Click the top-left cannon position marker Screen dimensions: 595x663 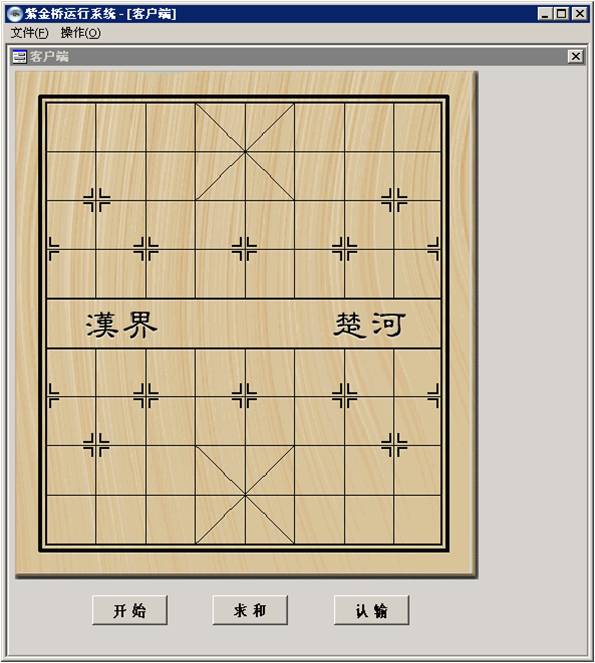pos(96,200)
